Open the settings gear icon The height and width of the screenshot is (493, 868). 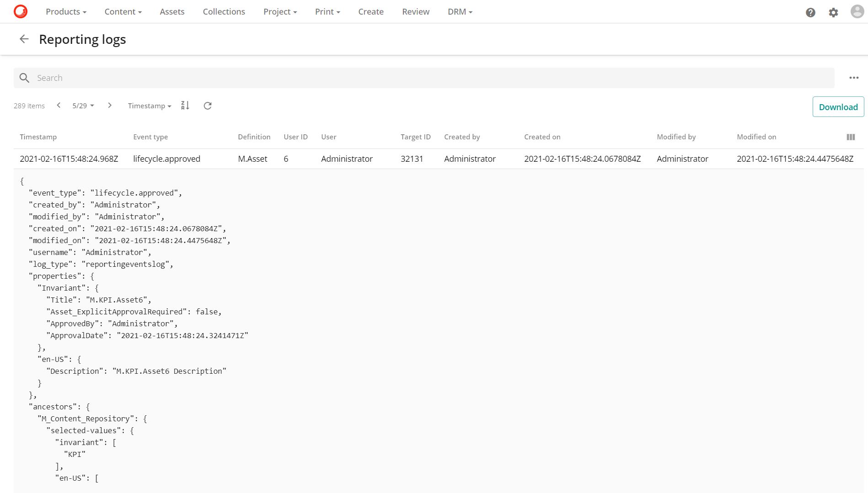click(833, 12)
